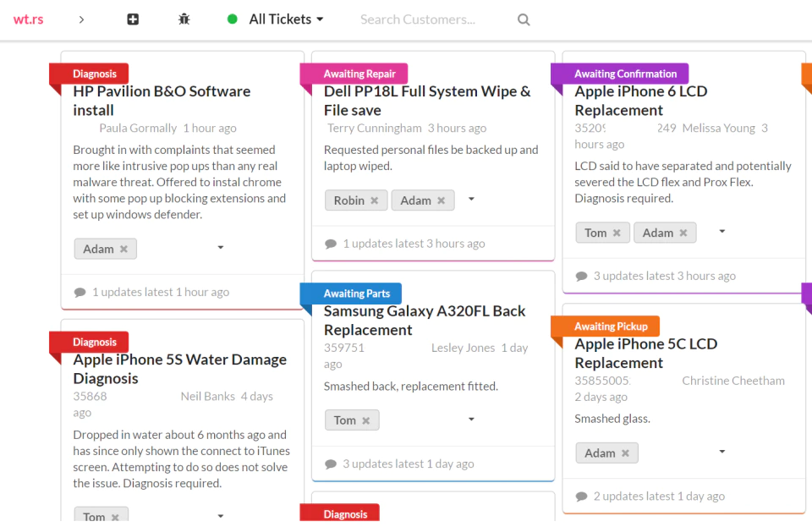The image size is (812, 527).
Task: Remove Adam tag from HP Pavilion ticket
Action: point(123,249)
